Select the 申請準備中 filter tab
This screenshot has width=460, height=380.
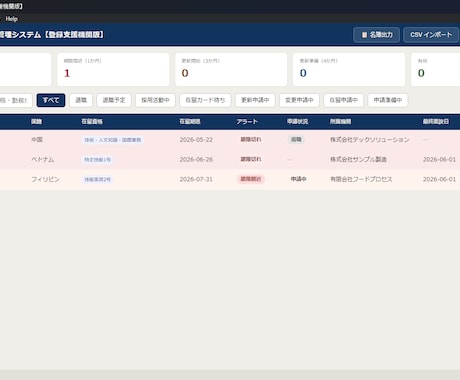click(x=388, y=100)
